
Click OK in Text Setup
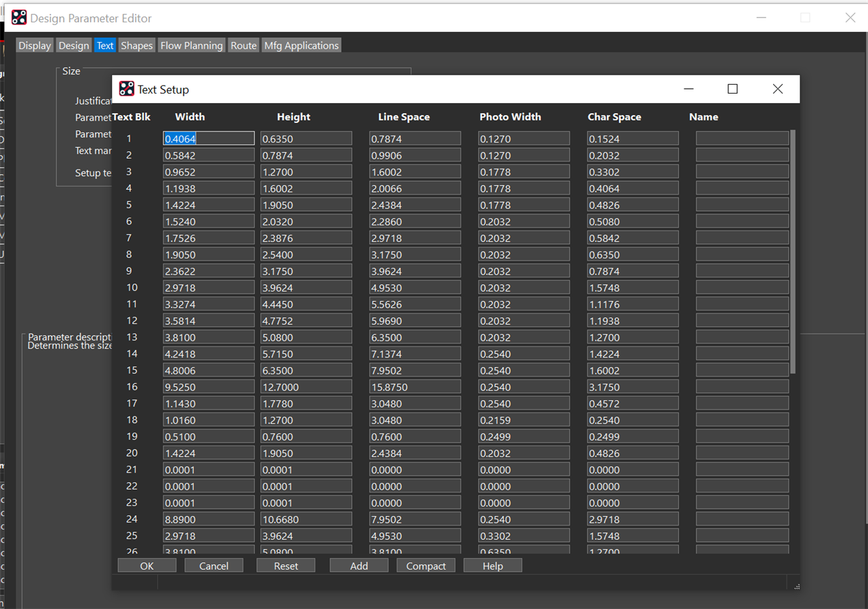(147, 566)
